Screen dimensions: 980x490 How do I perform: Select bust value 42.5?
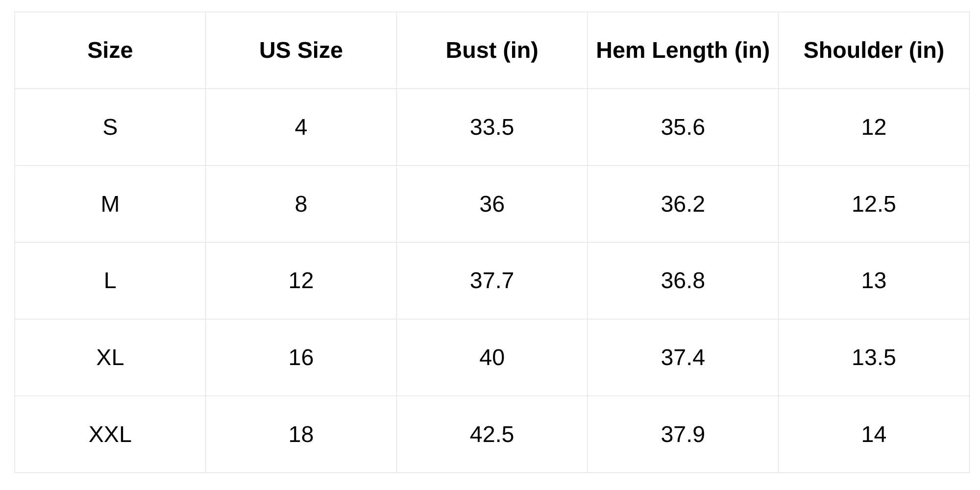pos(491,435)
